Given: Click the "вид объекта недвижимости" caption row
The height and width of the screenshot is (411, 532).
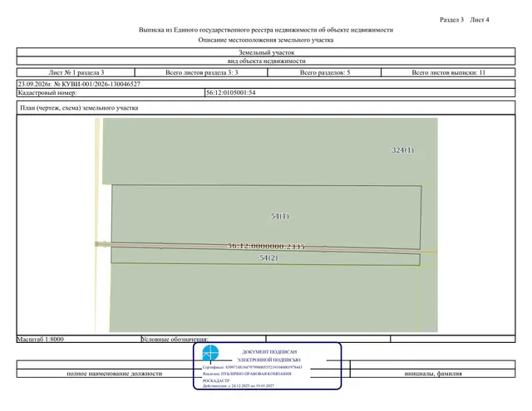Looking at the screenshot, I should point(266,61).
